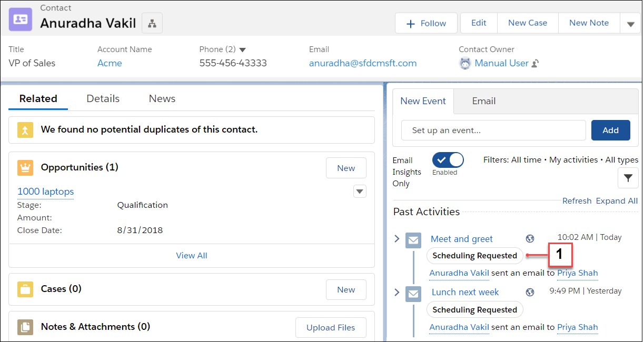
Task: Click the Set up an event input field
Action: click(493, 130)
